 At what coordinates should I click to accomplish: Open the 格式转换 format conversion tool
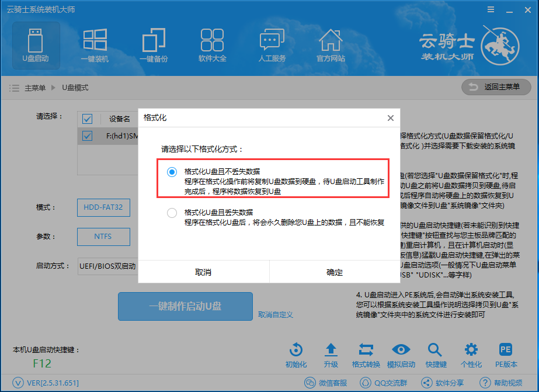366,355
